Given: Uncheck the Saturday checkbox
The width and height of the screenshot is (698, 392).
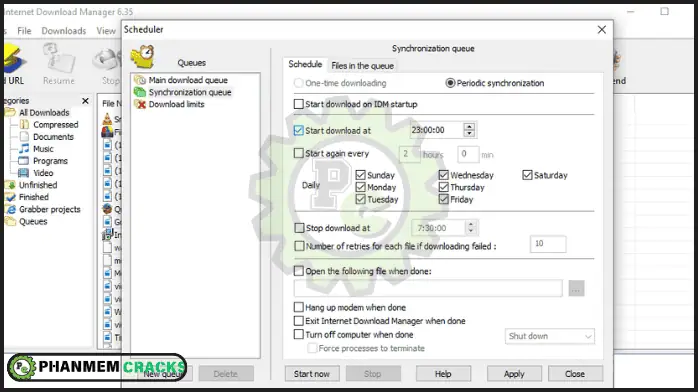Looking at the screenshot, I should pyautogui.click(x=528, y=175).
